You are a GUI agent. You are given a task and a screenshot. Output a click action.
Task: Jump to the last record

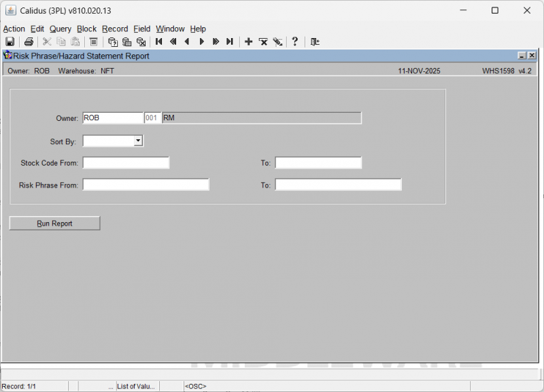click(230, 42)
